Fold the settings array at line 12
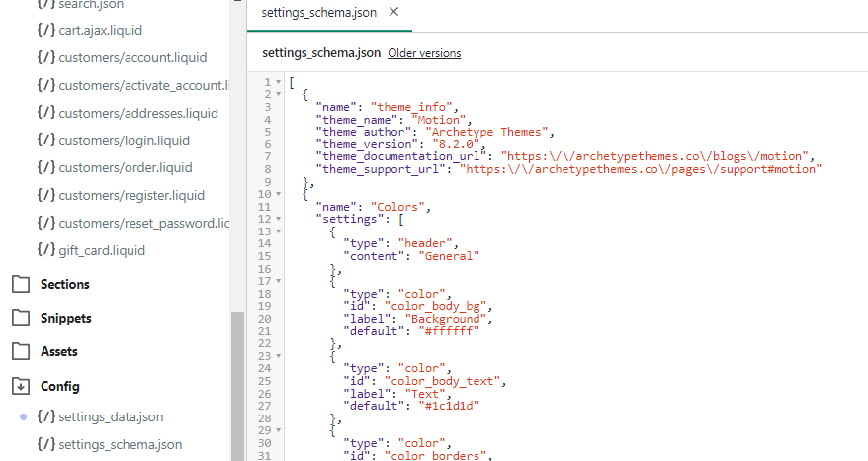This screenshot has height=461, width=868. (279, 219)
